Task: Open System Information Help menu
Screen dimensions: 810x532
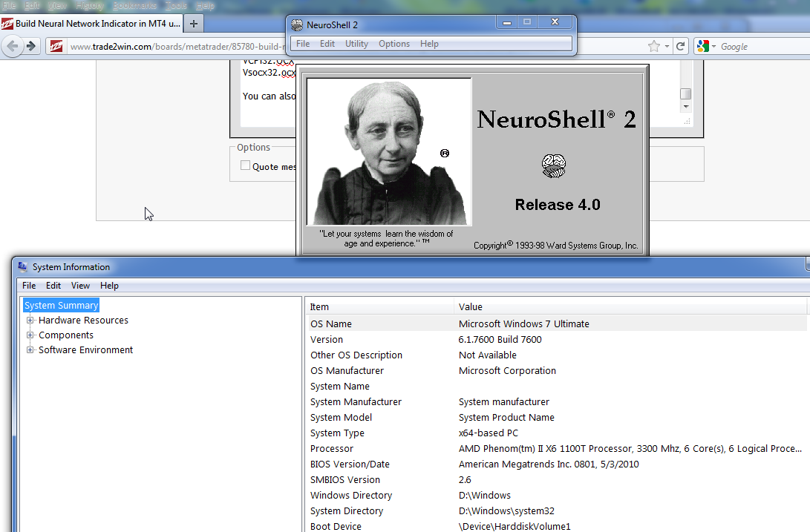Action: point(110,286)
